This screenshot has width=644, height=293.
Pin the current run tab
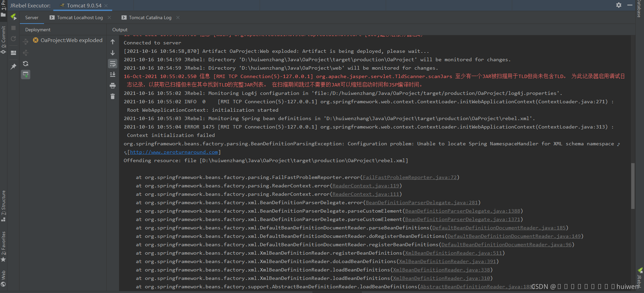[13, 66]
